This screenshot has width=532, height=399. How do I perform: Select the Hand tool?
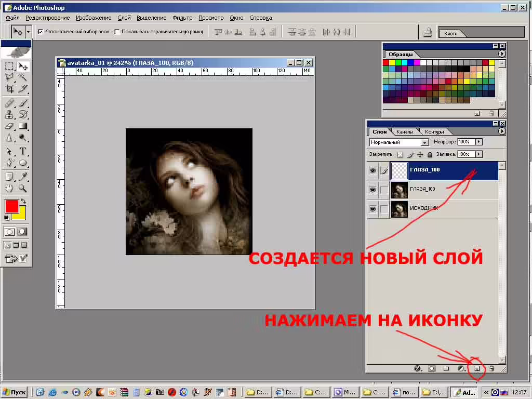tap(9, 188)
